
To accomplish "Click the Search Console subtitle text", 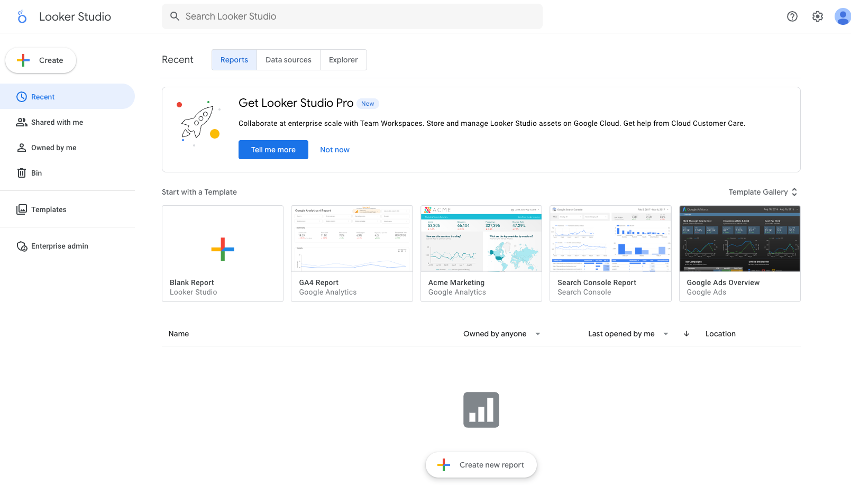I will coord(584,292).
